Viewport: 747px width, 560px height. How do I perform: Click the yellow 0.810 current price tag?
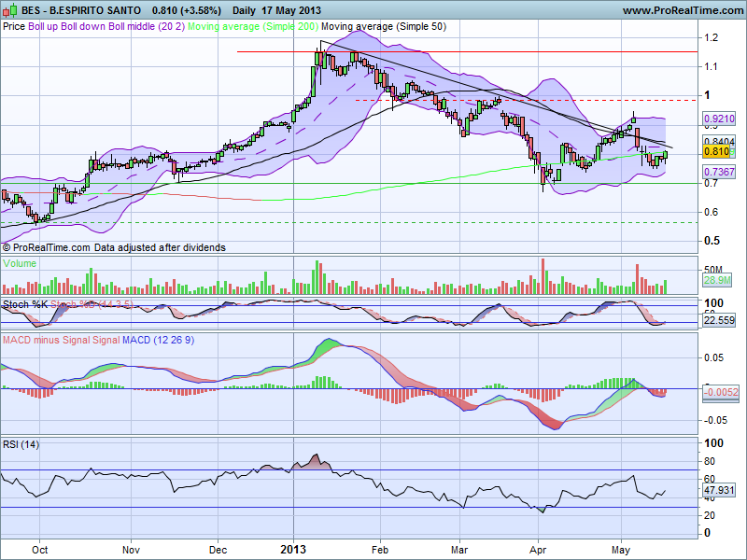coord(717,152)
